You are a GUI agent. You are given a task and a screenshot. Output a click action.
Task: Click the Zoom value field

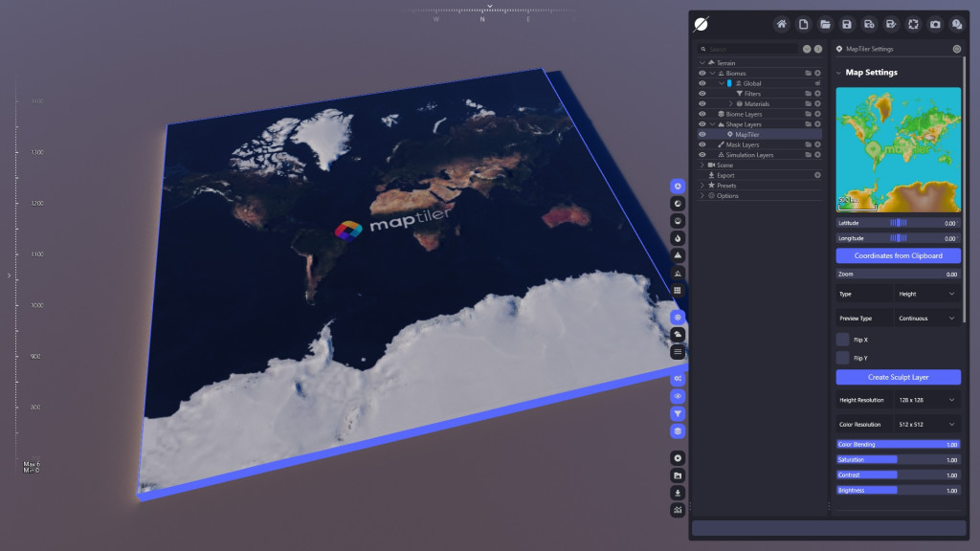(898, 275)
